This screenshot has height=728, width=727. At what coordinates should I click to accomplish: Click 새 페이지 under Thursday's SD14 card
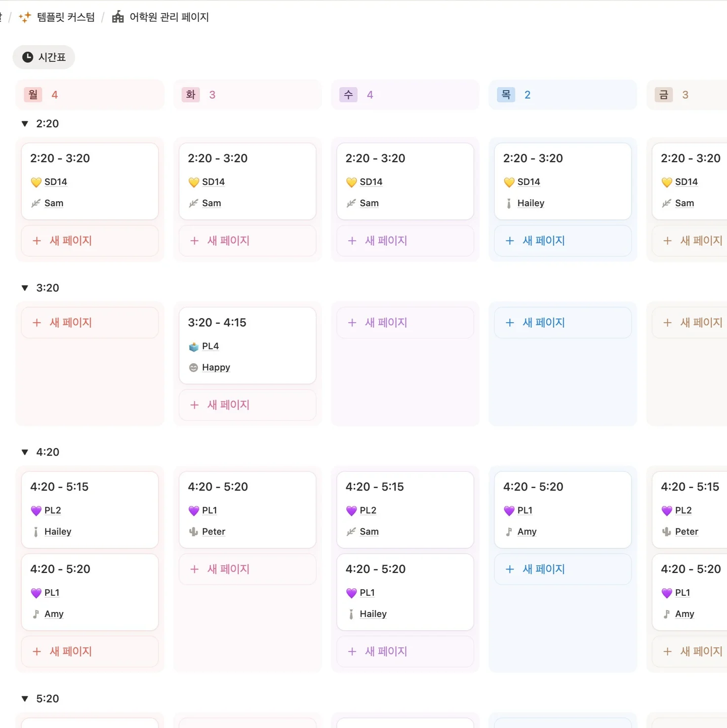coord(543,241)
